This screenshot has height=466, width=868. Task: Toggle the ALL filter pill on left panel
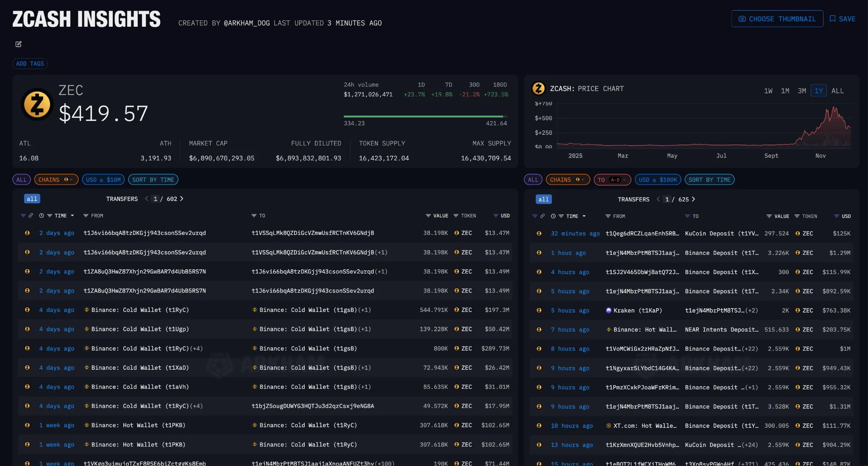point(21,180)
